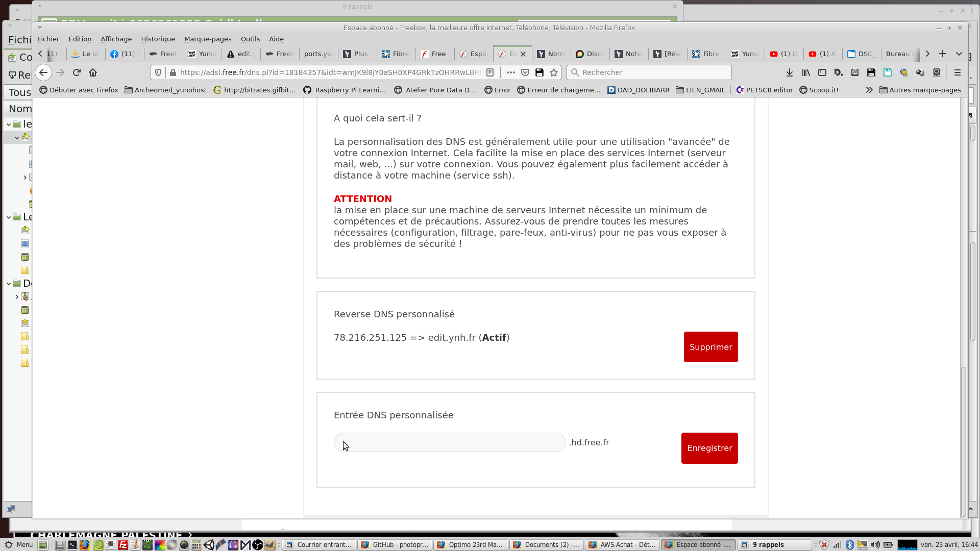Open page actions three-dots menu
Image resolution: width=980 pixels, height=551 pixels.
(510, 72)
